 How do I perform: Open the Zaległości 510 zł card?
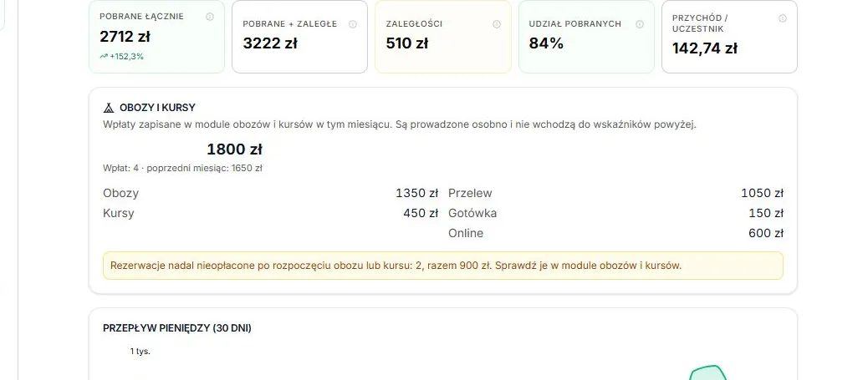pos(443,37)
